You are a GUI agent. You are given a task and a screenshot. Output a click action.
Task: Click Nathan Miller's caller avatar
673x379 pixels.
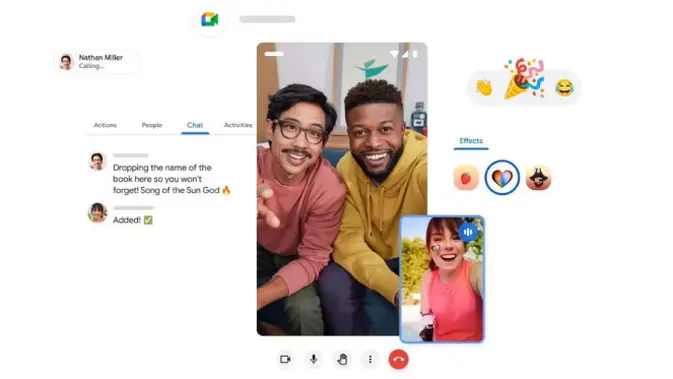coord(66,62)
